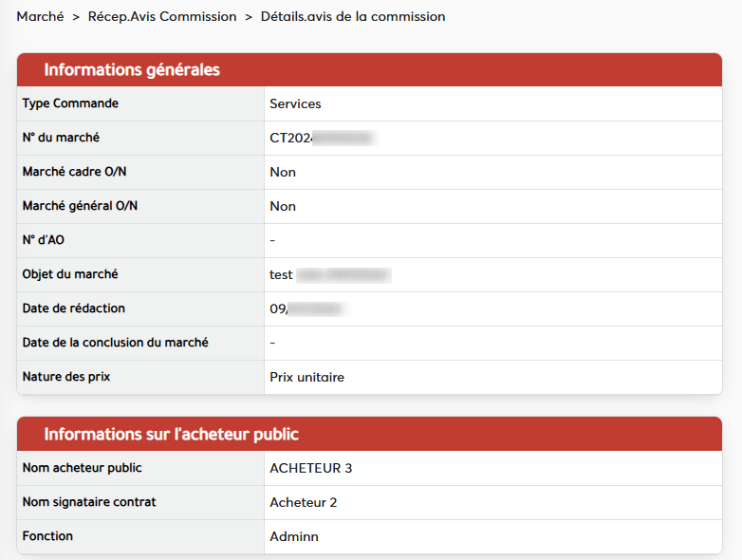Open the Récep.Avis Commission breadcrumb
The height and width of the screenshot is (560, 742).
point(162,17)
